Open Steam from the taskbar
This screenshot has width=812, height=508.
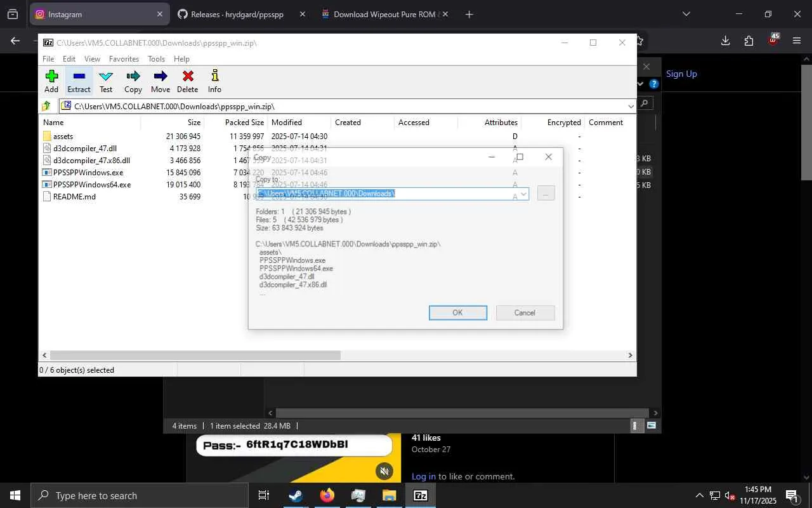coord(296,495)
